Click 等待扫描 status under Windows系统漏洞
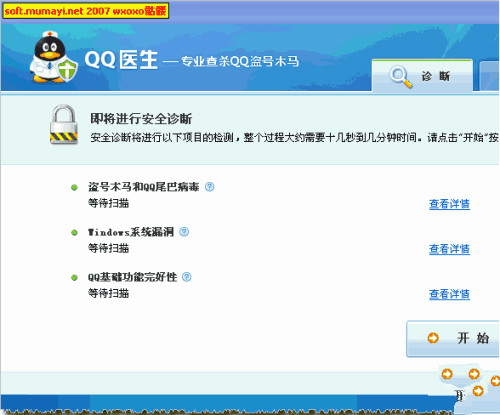This screenshot has height=415, width=500. [109, 248]
